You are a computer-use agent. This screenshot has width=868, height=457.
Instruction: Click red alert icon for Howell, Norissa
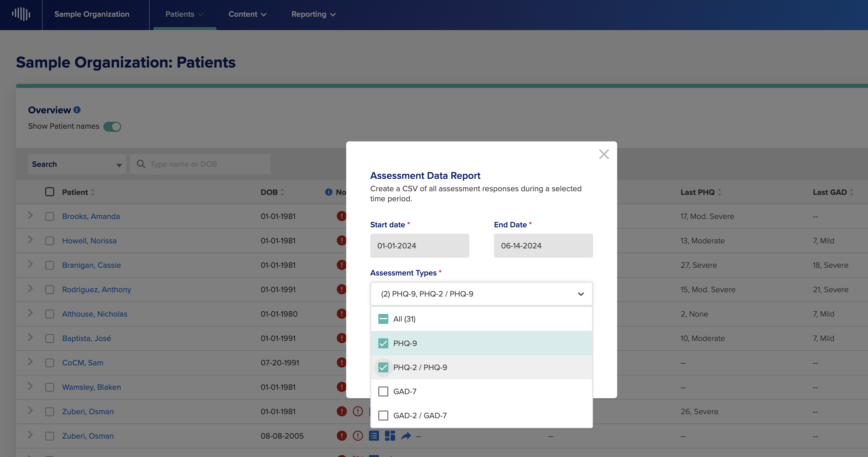point(341,240)
